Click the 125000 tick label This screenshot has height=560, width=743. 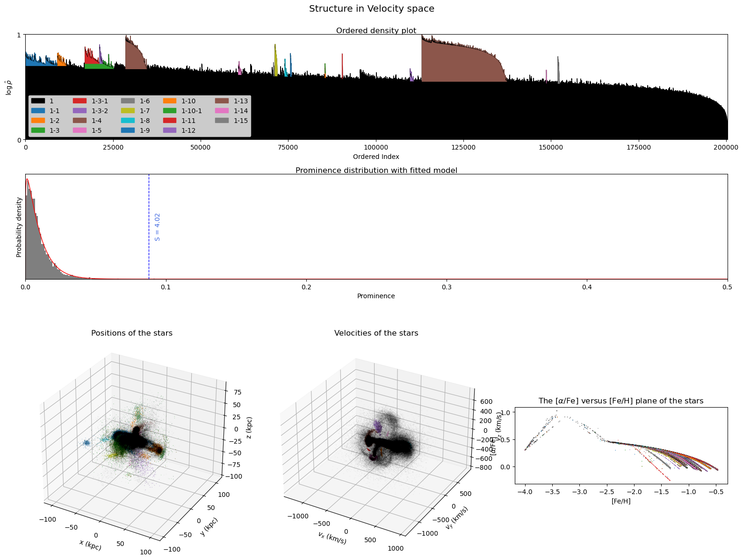click(x=463, y=147)
